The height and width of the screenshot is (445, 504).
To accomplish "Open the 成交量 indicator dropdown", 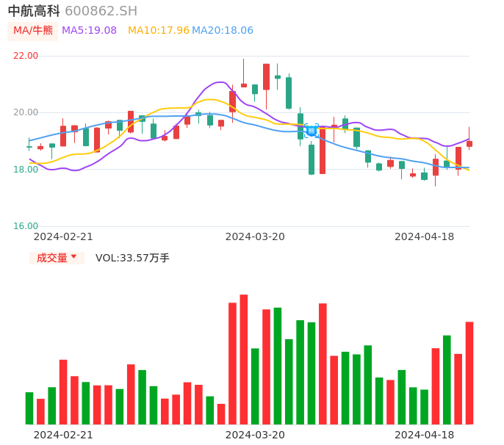I will pyautogui.click(x=57, y=258).
